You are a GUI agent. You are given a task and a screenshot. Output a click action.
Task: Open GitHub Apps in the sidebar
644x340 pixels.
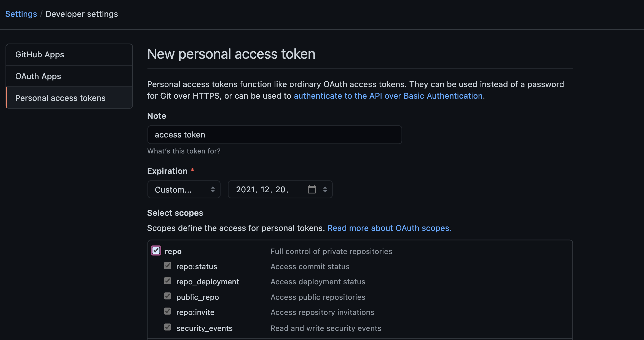click(69, 55)
